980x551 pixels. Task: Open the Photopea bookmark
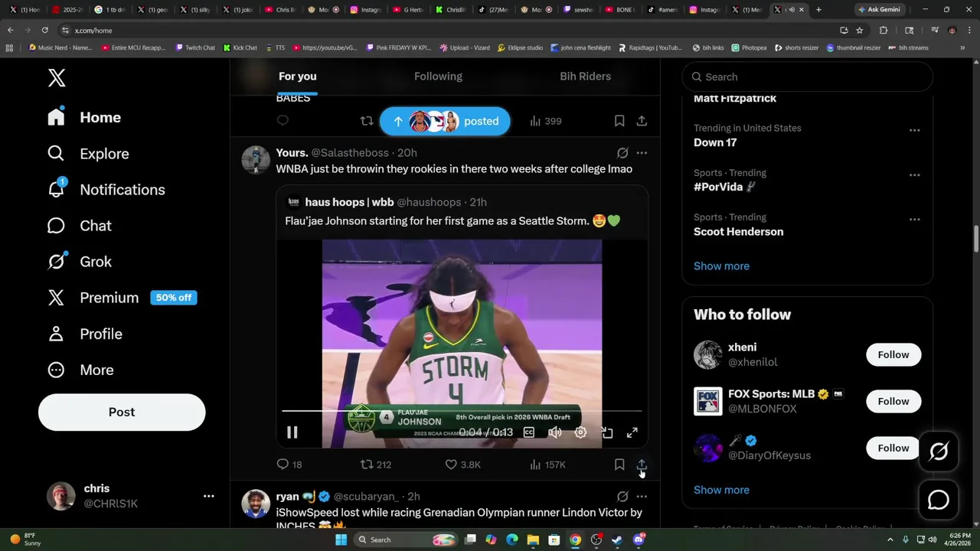click(x=749, y=47)
